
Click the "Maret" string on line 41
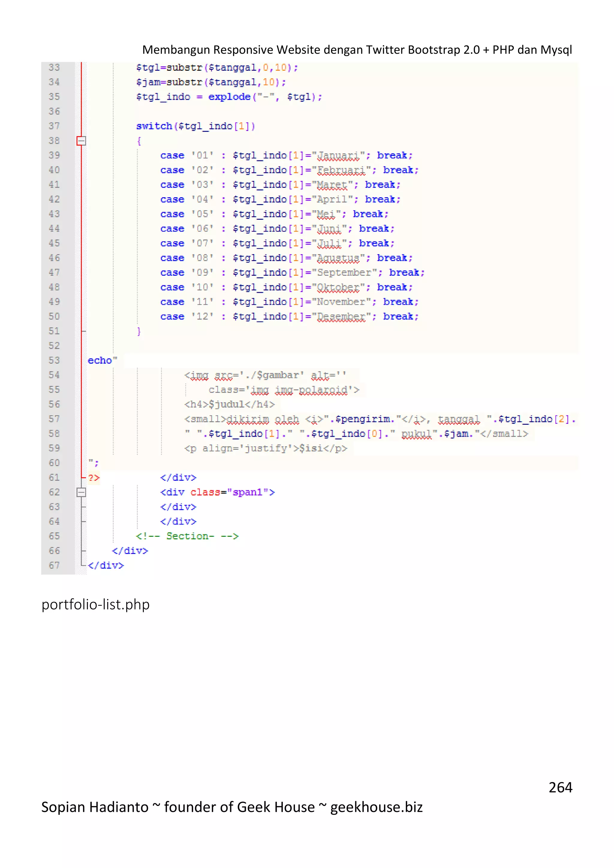(x=332, y=185)
